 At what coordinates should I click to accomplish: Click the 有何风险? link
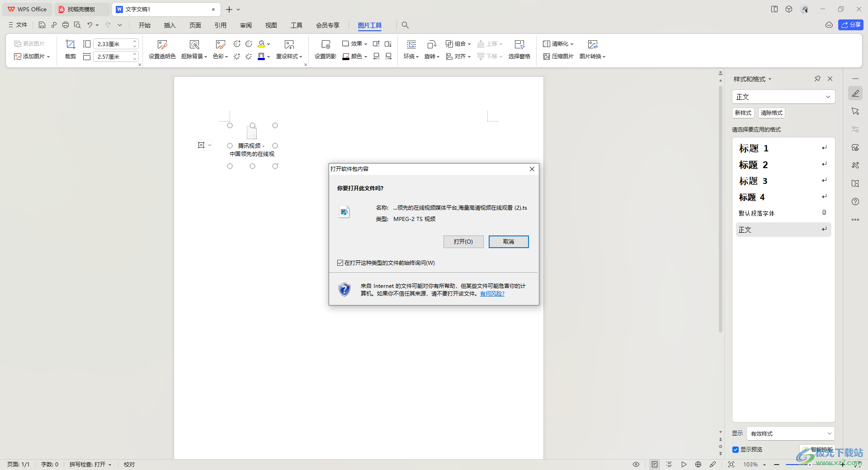[492, 294]
